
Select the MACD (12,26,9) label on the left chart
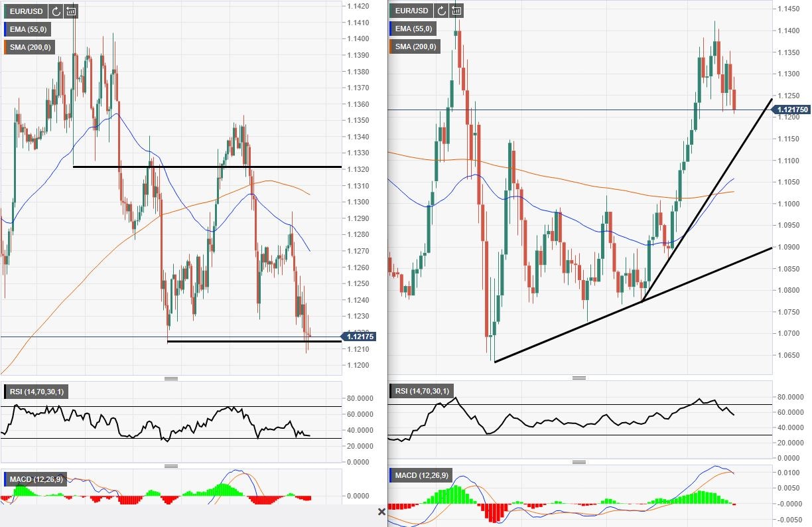35,478
